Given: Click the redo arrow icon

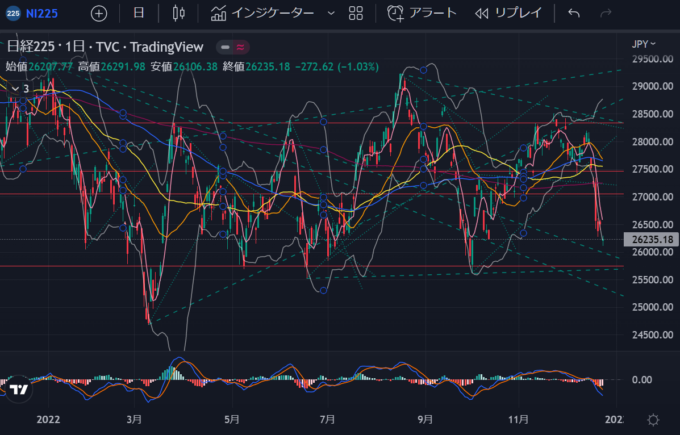Looking at the screenshot, I should click(604, 13).
